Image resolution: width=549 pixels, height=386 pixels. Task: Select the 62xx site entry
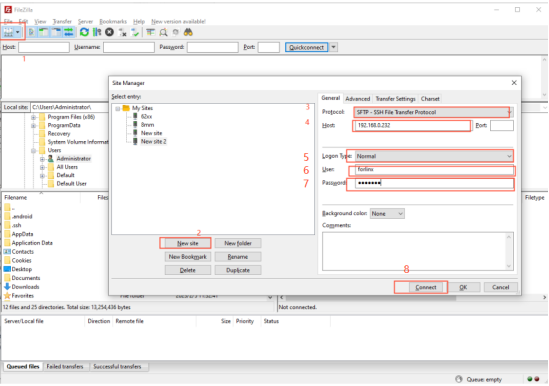coord(146,116)
